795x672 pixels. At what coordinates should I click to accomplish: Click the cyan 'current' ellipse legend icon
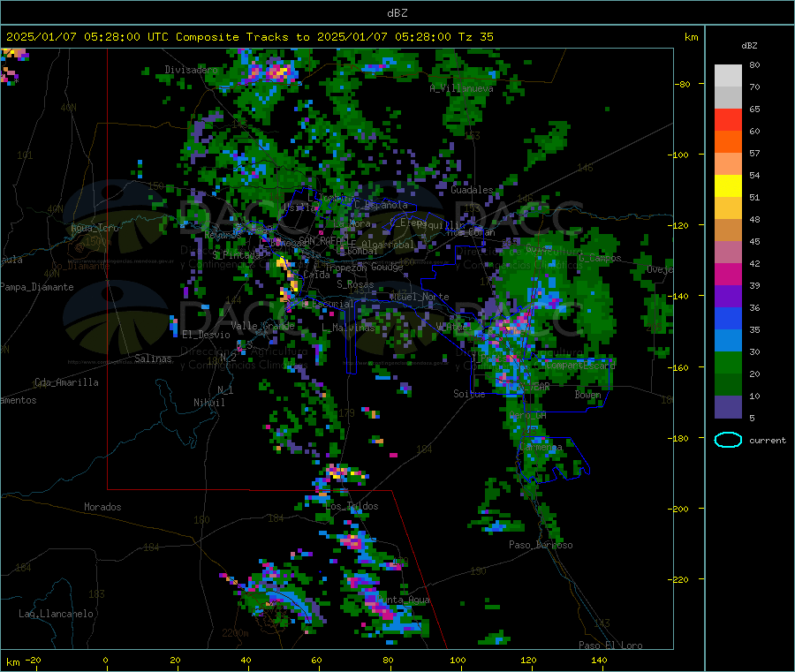pyautogui.click(x=728, y=440)
